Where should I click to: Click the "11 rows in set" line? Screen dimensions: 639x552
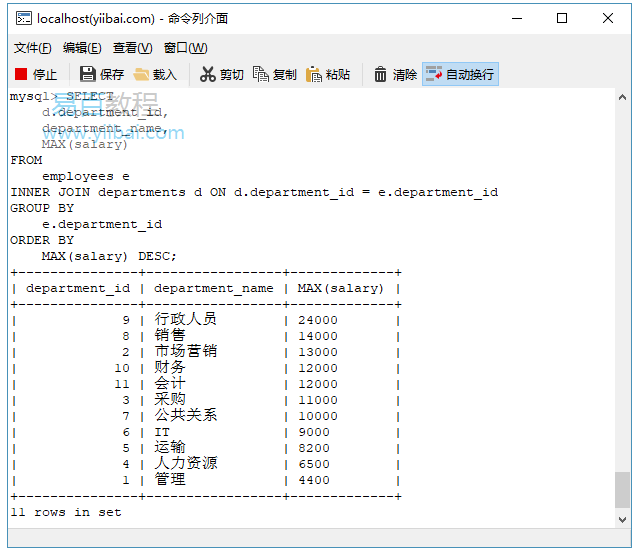(66, 512)
